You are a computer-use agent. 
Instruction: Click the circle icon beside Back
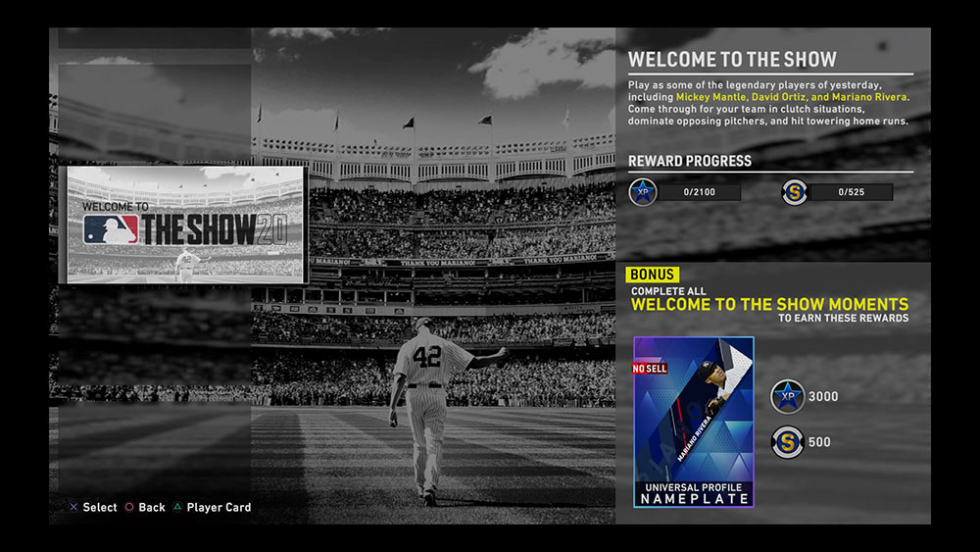point(128,508)
